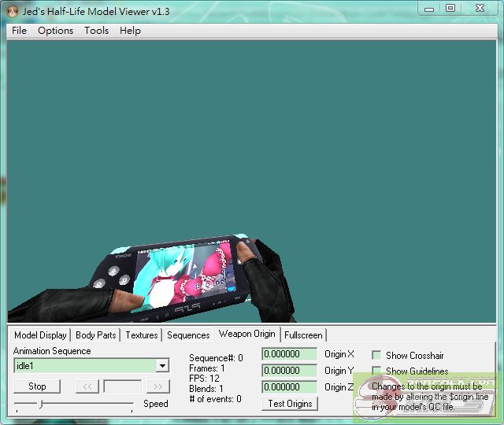Switch to the Model Display tab
Viewport: 504px width, 425px height.
40,335
